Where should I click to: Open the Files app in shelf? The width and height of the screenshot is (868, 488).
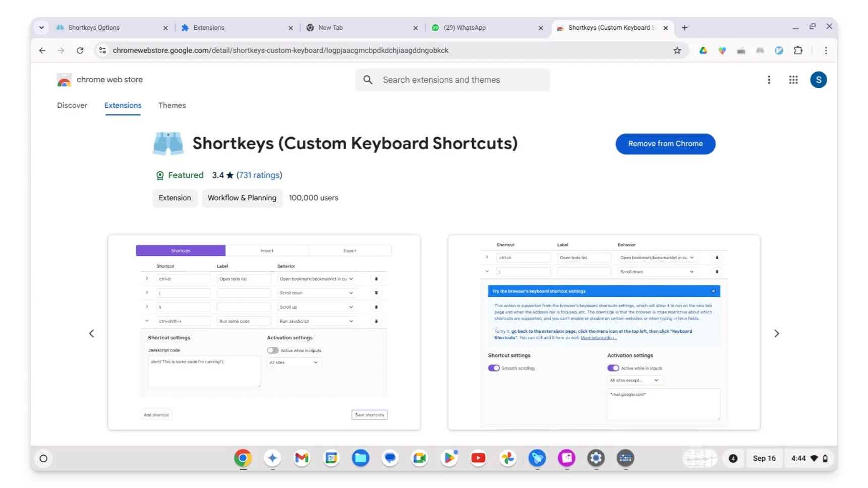(361, 458)
